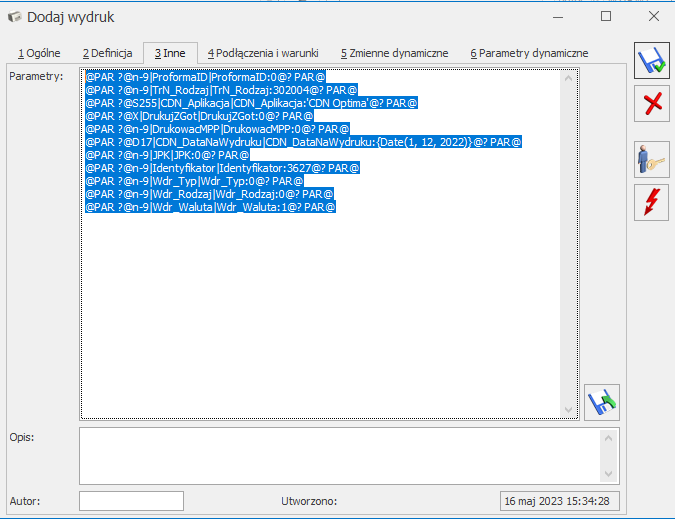
Task: Open the 2 Definicja tab
Action: [108, 53]
